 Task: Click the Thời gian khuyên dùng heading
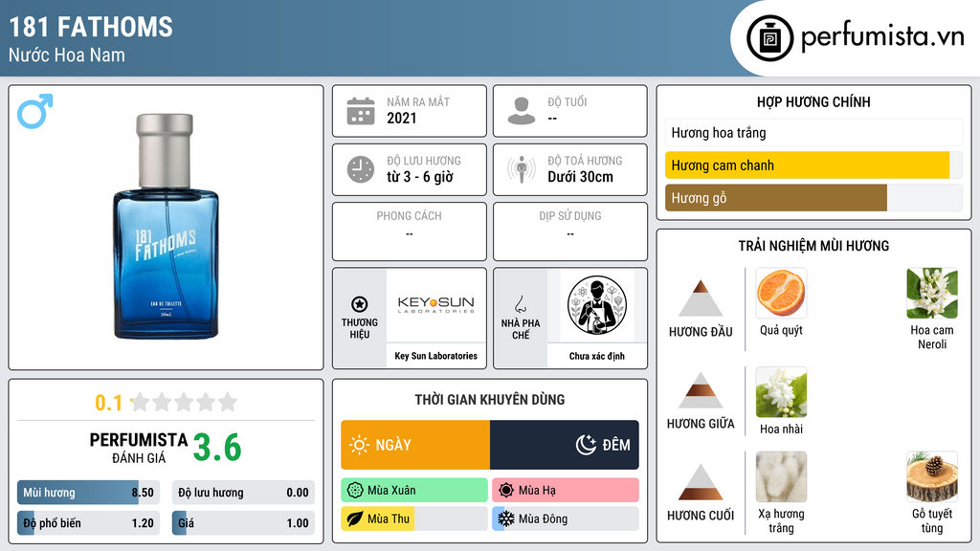490,399
